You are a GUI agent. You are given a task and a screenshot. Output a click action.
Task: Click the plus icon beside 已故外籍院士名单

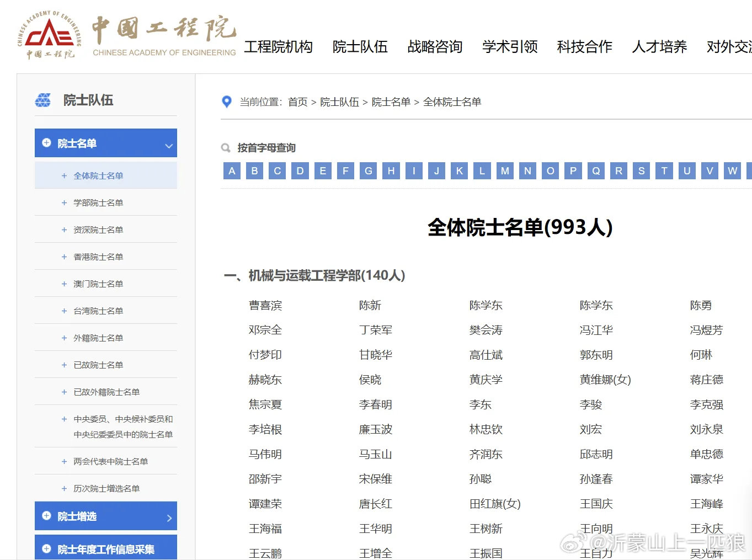tap(64, 392)
